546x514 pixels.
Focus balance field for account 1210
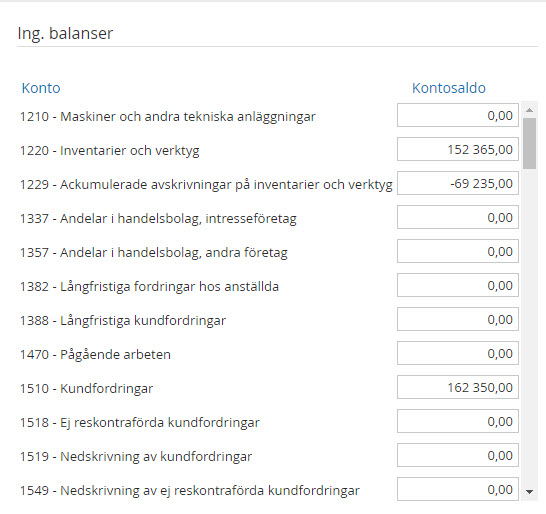click(458, 115)
